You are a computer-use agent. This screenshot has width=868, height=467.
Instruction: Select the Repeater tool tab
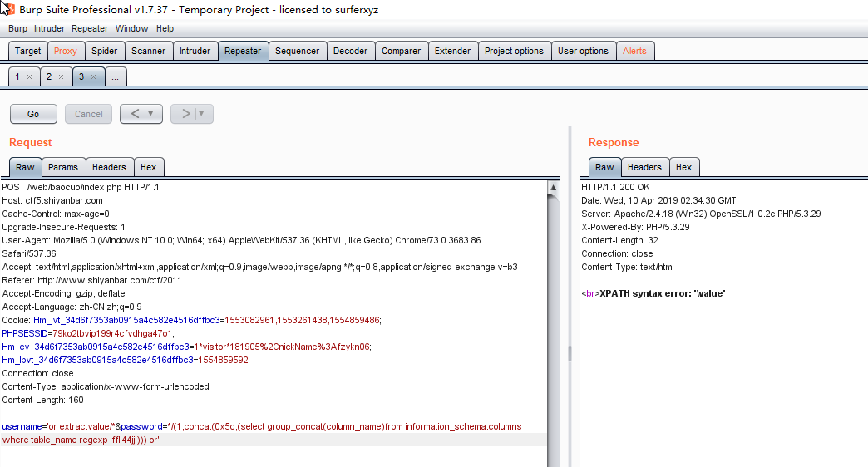point(243,51)
